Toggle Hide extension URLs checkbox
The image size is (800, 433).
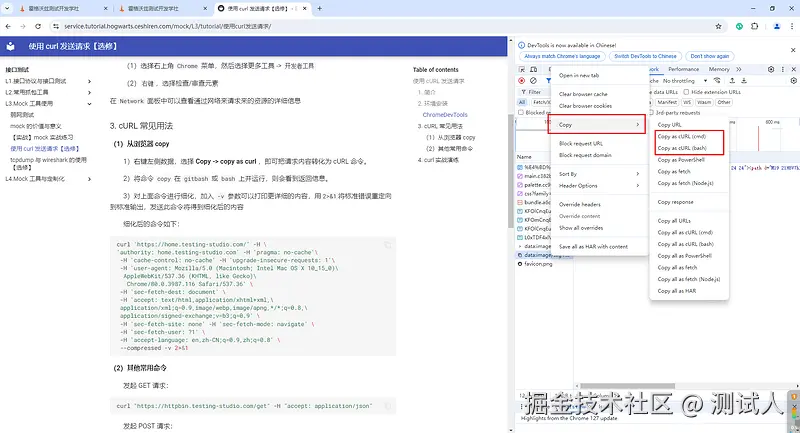coord(686,92)
